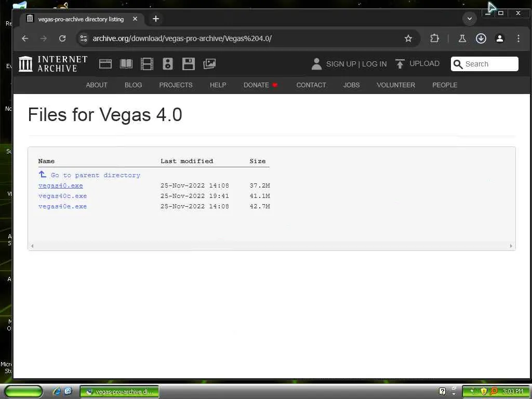Download vegas40.exe

61,185
